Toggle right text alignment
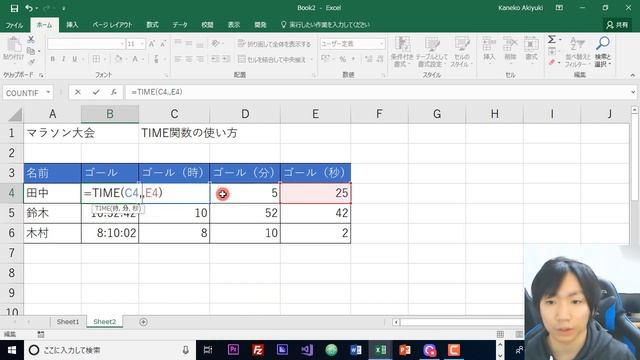 200,59
